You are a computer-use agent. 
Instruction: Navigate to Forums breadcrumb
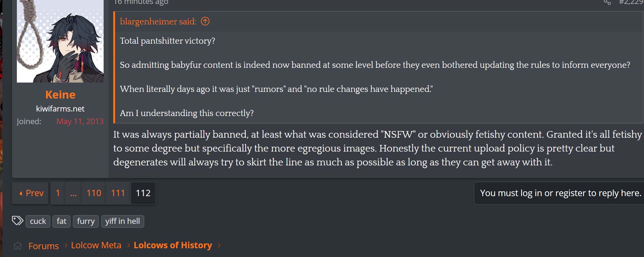44,246
